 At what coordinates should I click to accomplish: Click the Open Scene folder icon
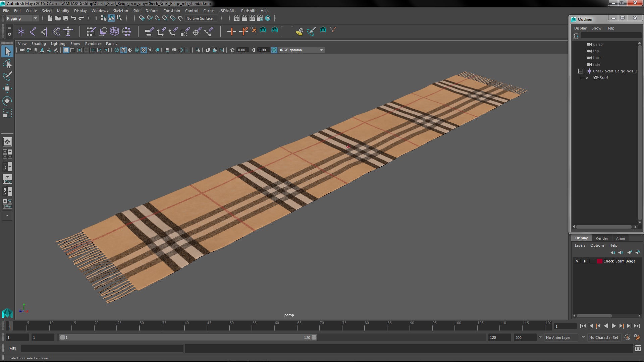(x=58, y=18)
